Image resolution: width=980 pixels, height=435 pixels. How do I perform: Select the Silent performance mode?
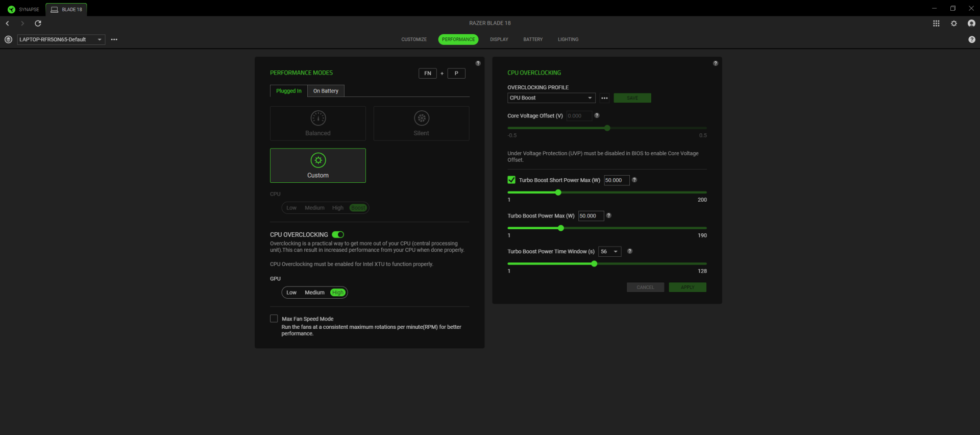pyautogui.click(x=422, y=124)
